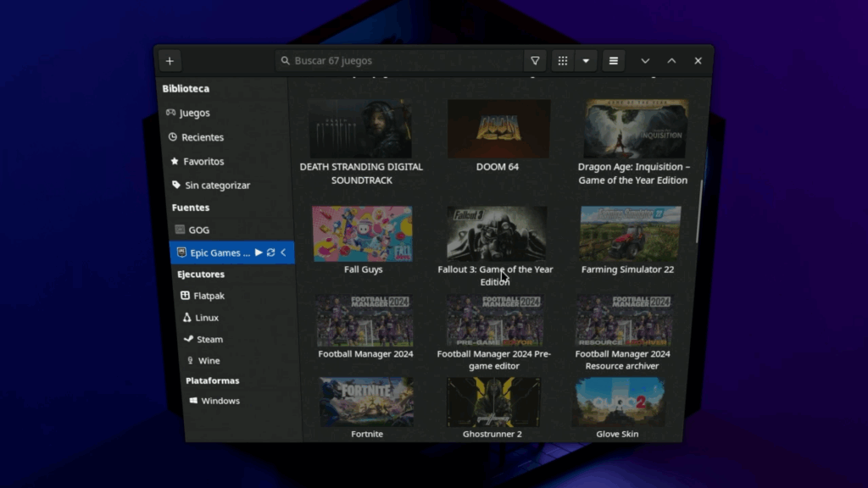Refresh the Epic Games source library

pyautogui.click(x=270, y=252)
